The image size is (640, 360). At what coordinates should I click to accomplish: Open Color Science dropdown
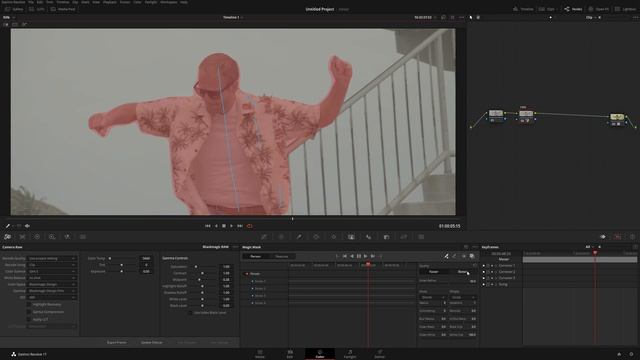coord(51,271)
